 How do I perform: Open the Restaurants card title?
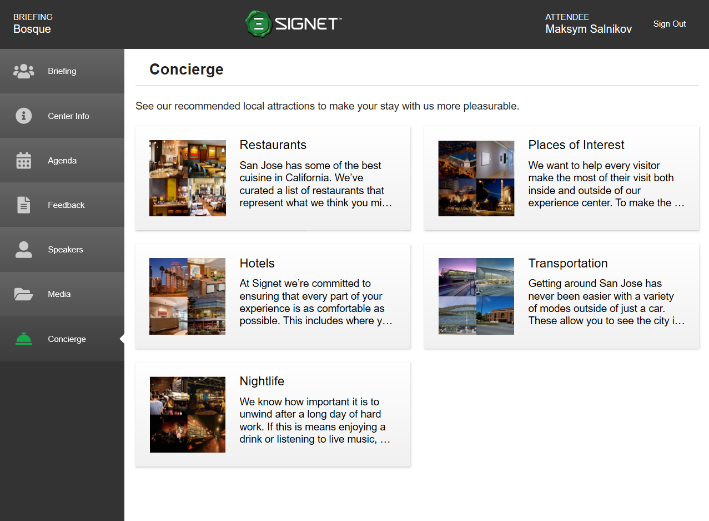[273, 145]
